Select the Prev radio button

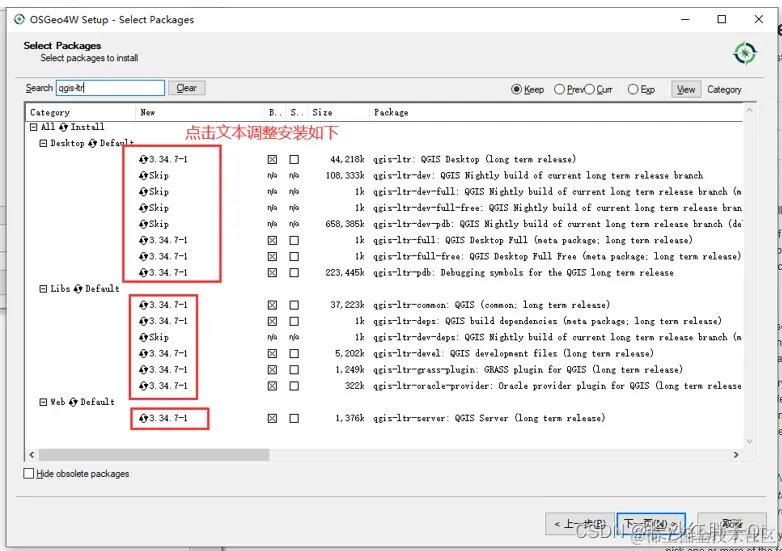pos(559,89)
